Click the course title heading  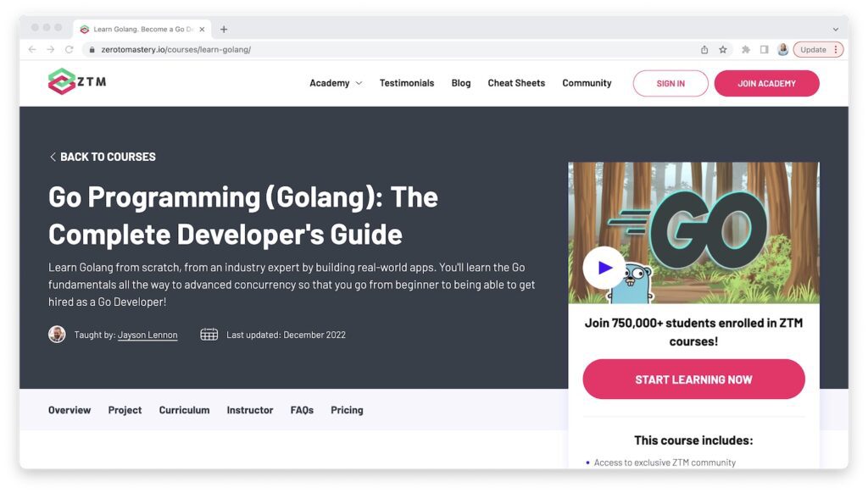click(x=243, y=215)
